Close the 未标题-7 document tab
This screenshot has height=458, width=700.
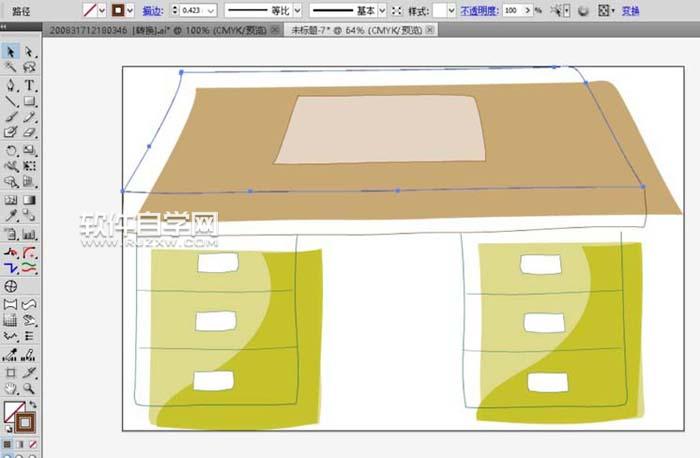coord(429,30)
